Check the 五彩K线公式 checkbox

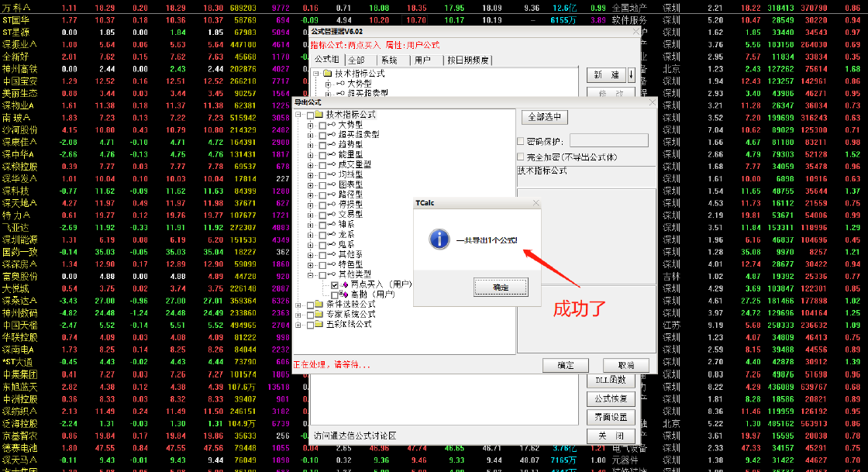coord(310,325)
